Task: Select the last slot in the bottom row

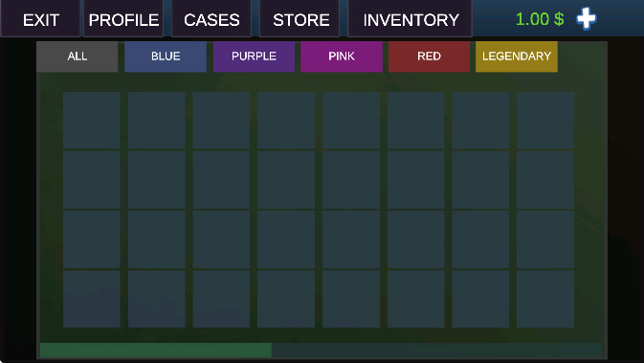Action: point(545,299)
